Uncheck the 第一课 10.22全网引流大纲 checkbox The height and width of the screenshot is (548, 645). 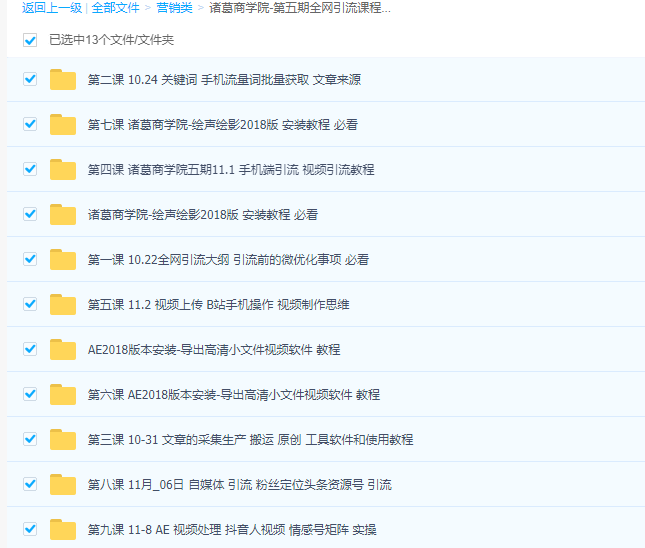coord(30,259)
